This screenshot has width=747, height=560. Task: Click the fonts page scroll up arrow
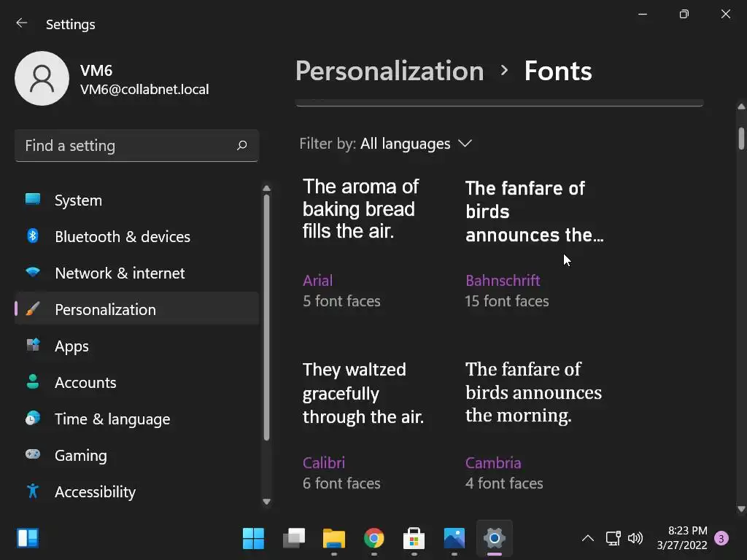(x=741, y=106)
